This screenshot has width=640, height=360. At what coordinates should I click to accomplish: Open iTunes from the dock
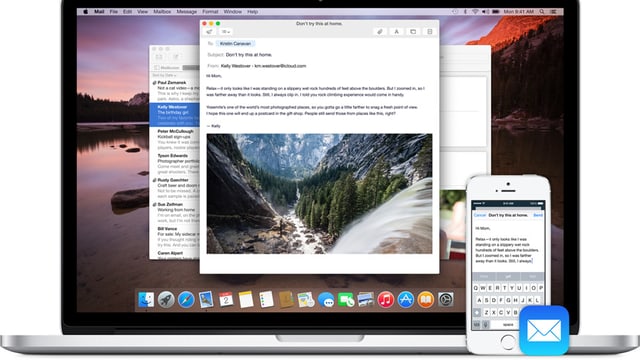[385, 300]
